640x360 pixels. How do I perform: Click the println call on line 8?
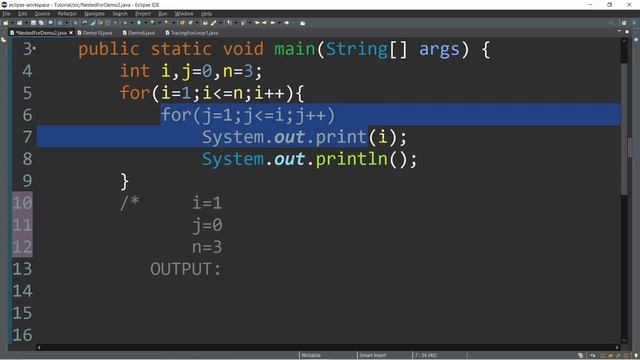tap(351, 159)
